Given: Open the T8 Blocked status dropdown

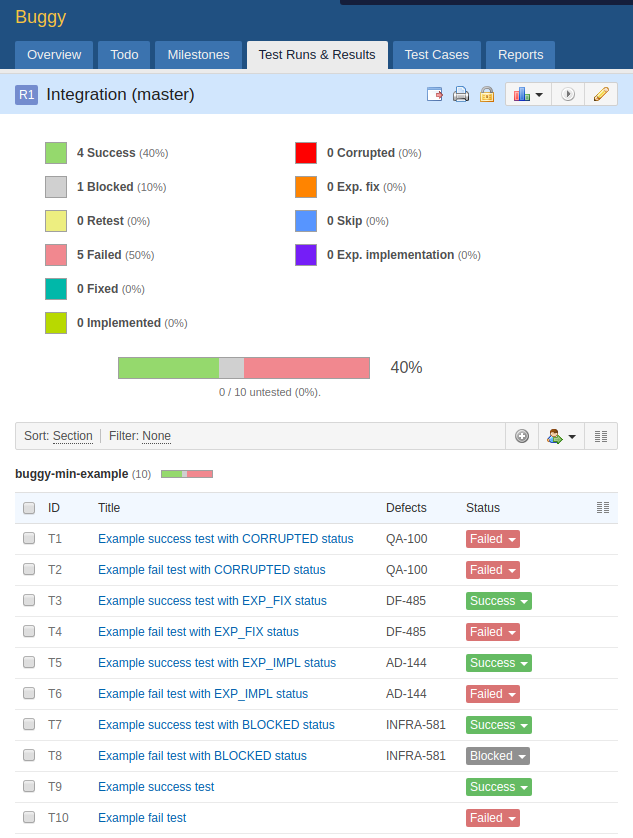Looking at the screenshot, I should 498,756.
